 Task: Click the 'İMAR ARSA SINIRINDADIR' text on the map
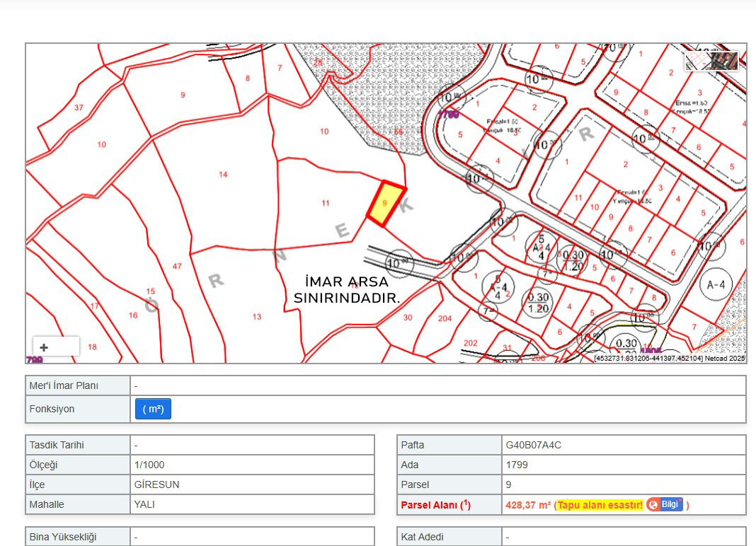346,289
